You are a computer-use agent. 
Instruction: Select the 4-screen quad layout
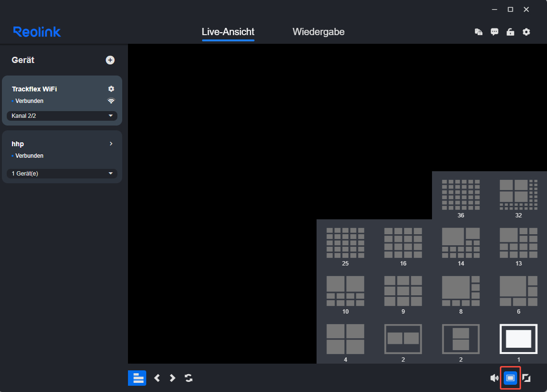pos(345,339)
